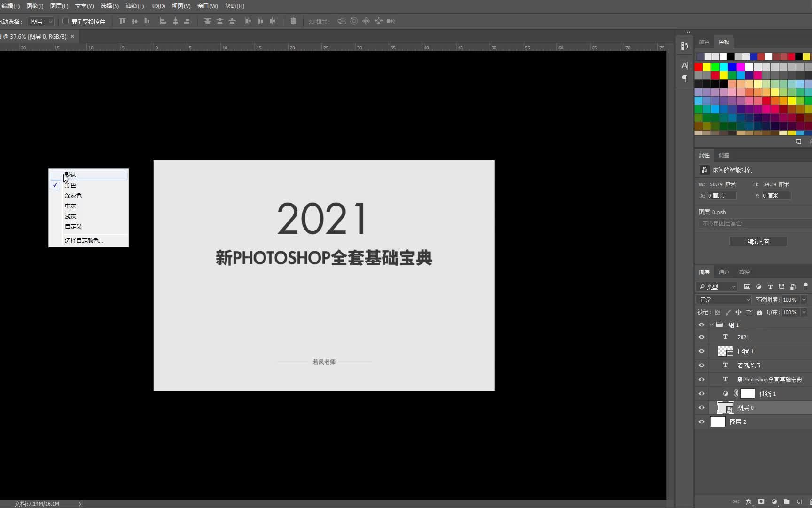The width and height of the screenshot is (812, 508).
Task: Click the align top edges icon
Action: pos(123,21)
